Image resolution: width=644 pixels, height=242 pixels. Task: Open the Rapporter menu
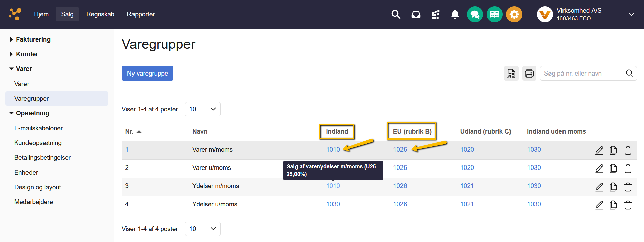click(x=141, y=14)
